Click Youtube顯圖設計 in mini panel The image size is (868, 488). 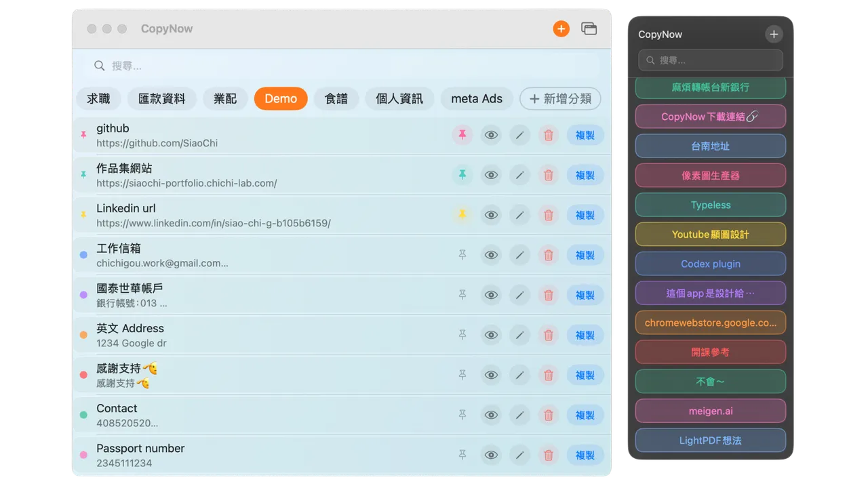coord(711,235)
